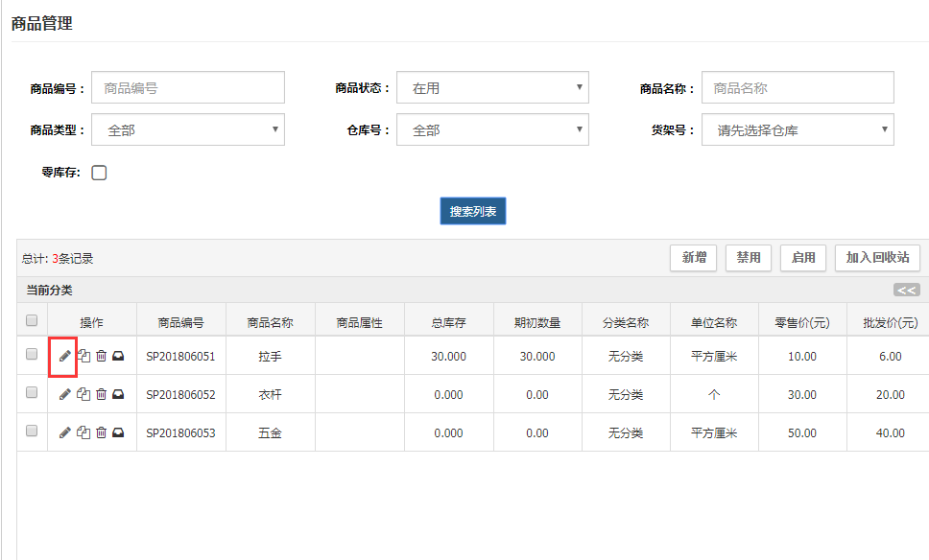Toggle the 零库存 checkbox
The image size is (929, 560).
pos(99,174)
